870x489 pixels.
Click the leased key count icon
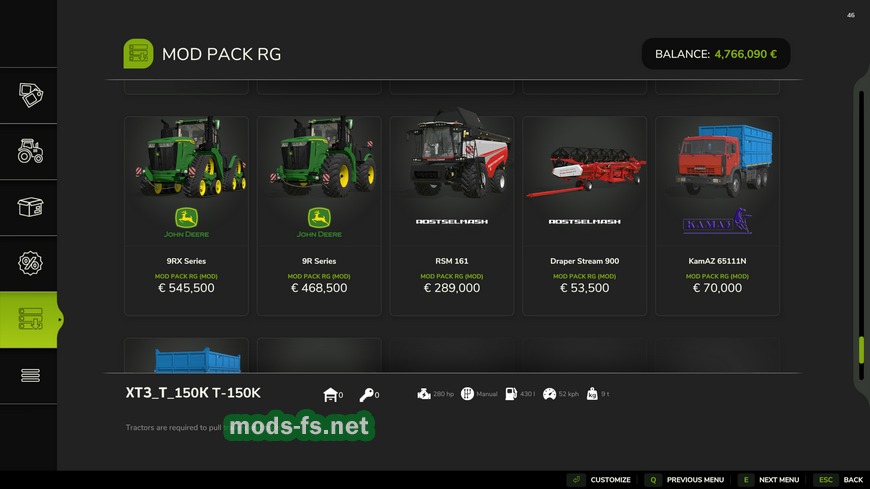pyautogui.click(x=366, y=395)
